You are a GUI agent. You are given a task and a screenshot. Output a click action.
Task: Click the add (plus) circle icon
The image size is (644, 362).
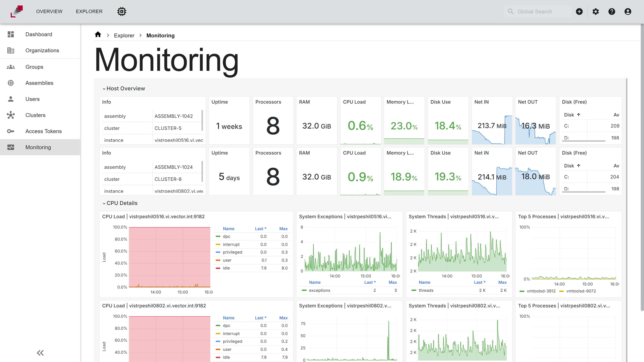(579, 12)
